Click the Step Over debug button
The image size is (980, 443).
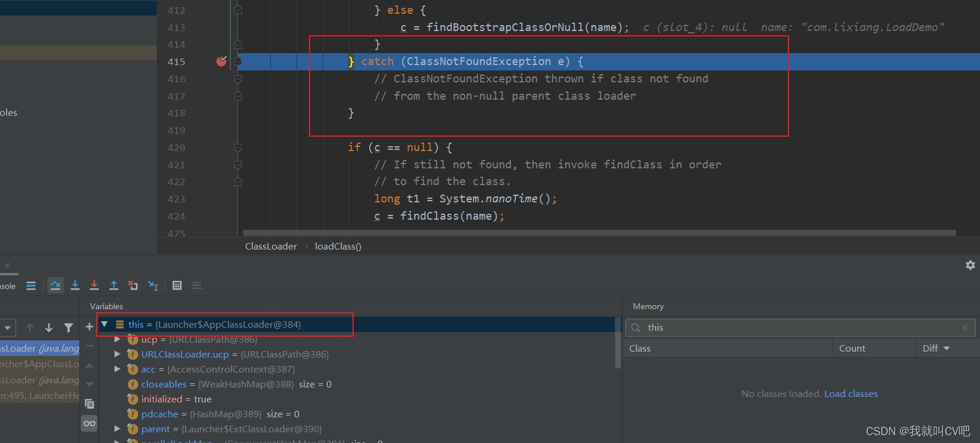[x=55, y=285]
